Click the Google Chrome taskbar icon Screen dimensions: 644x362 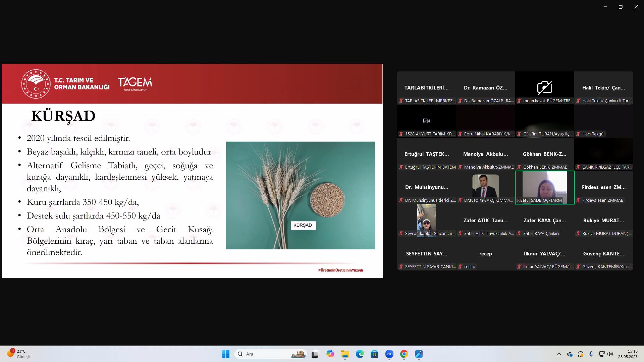pyautogui.click(x=404, y=354)
